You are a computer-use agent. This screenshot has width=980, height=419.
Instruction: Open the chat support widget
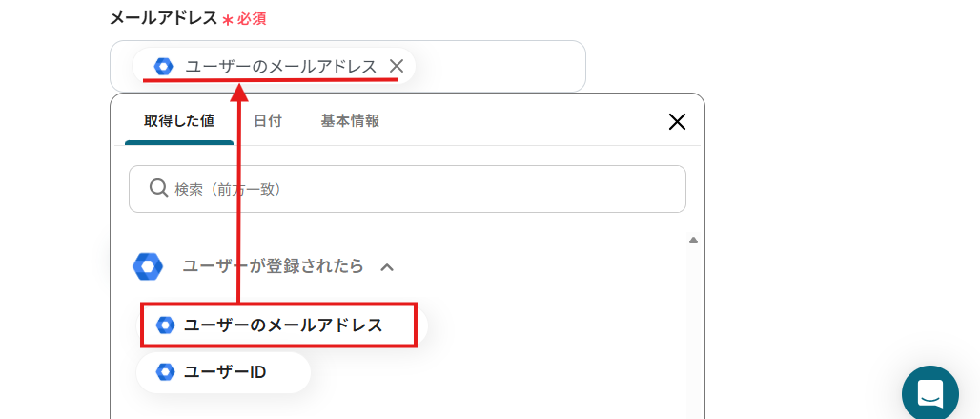click(929, 393)
